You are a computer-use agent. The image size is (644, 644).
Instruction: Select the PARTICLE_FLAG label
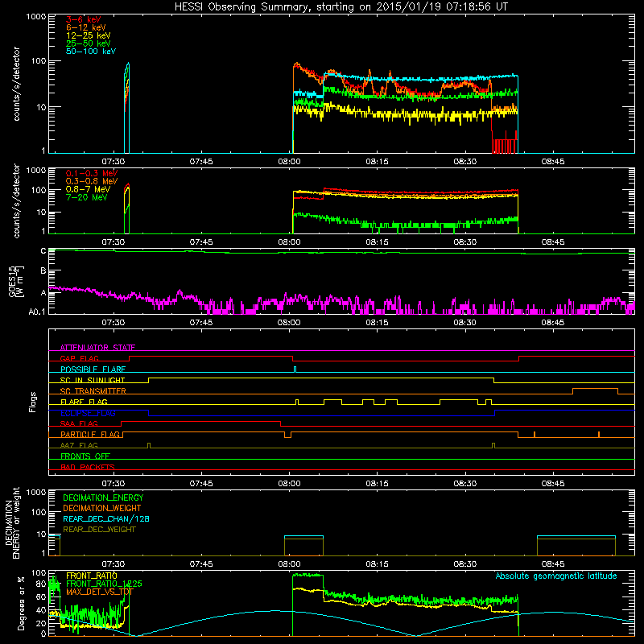click(x=90, y=434)
